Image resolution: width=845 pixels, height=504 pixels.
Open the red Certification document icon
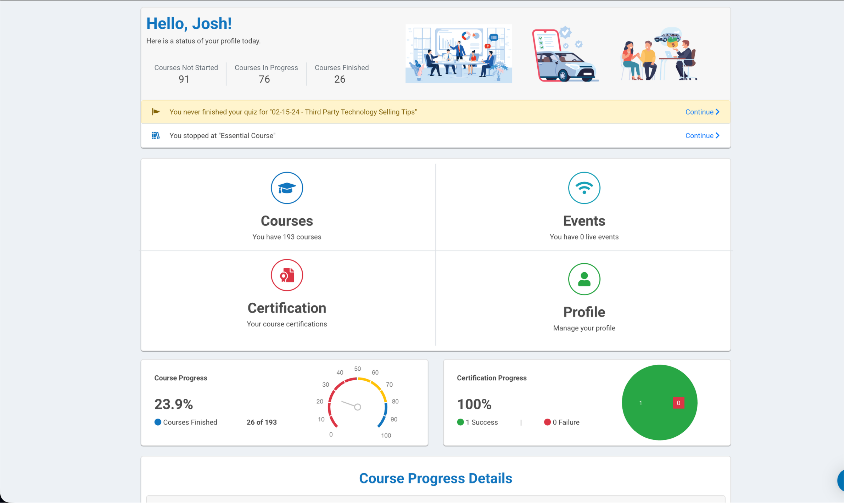[x=287, y=275]
